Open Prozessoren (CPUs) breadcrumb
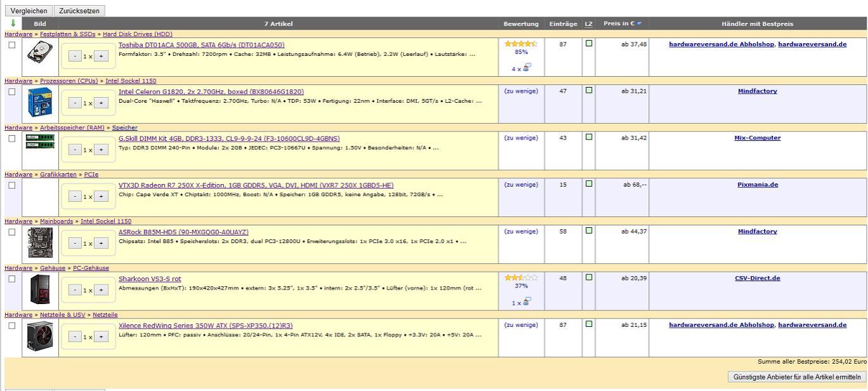 [69, 81]
